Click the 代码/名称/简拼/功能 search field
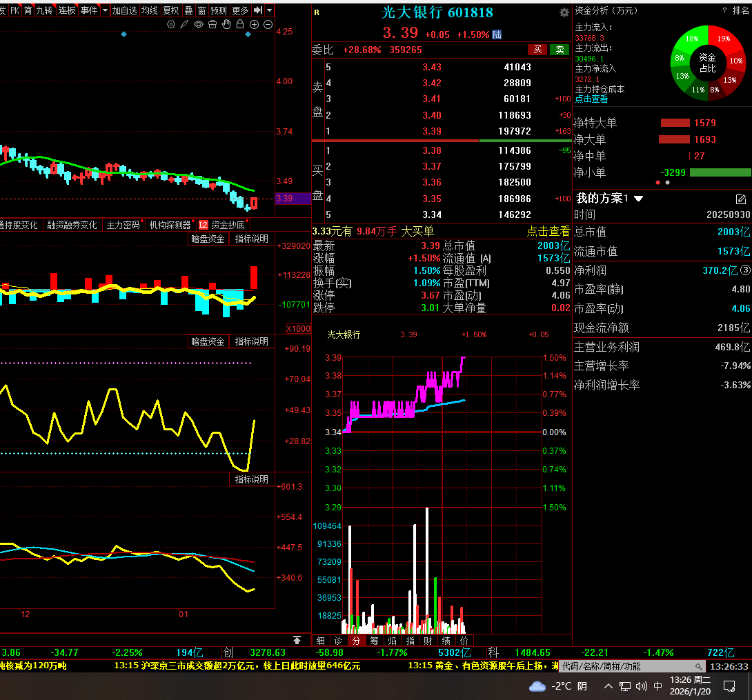The width and height of the screenshot is (752, 700). tap(632, 666)
